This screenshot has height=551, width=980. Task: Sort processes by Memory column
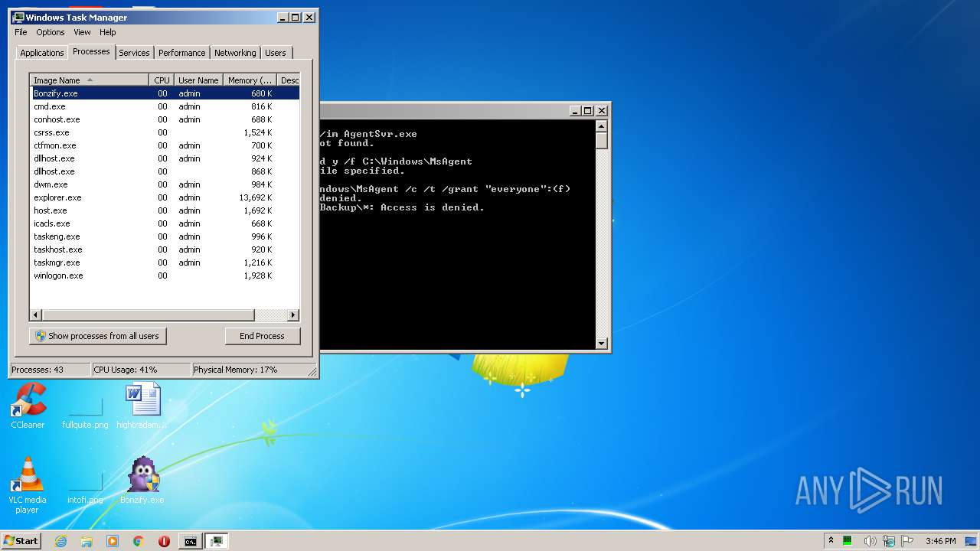[x=250, y=80]
